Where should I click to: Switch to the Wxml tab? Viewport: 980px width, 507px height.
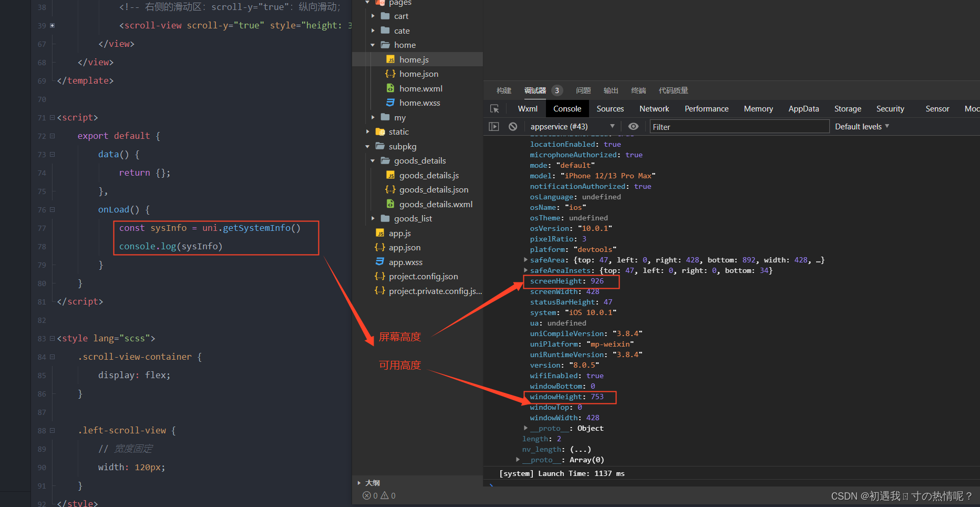click(528, 109)
